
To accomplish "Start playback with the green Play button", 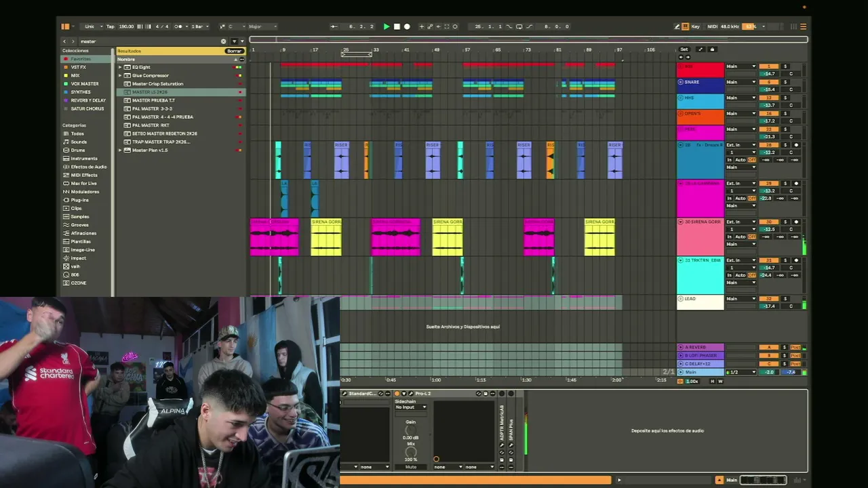I will [387, 26].
